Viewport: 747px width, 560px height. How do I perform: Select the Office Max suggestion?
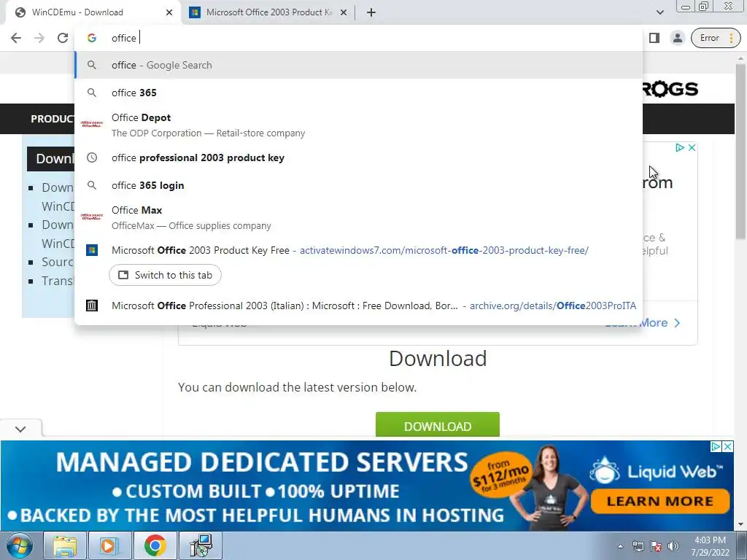[x=359, y=217]
